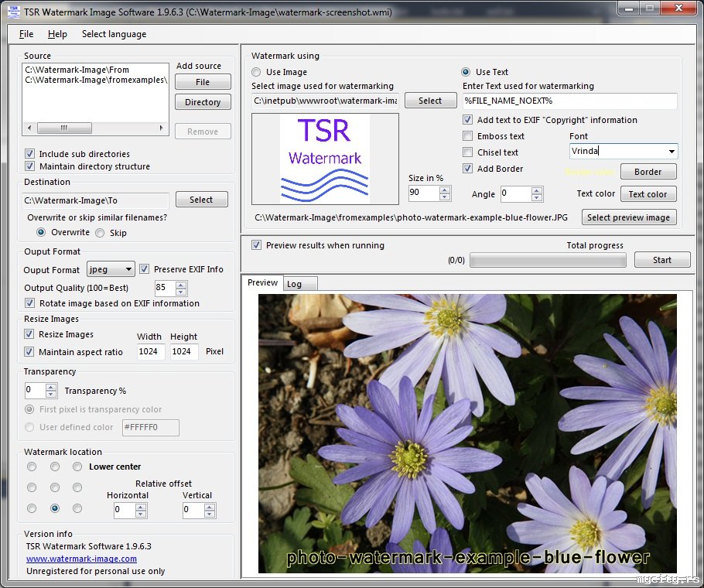
Task: Decrease the Output Quality spinner value
Action: click(181, 292)
